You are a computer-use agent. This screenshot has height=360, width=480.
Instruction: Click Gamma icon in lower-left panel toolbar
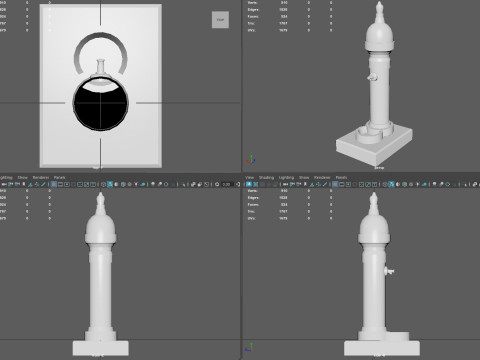tap(238, 184)
